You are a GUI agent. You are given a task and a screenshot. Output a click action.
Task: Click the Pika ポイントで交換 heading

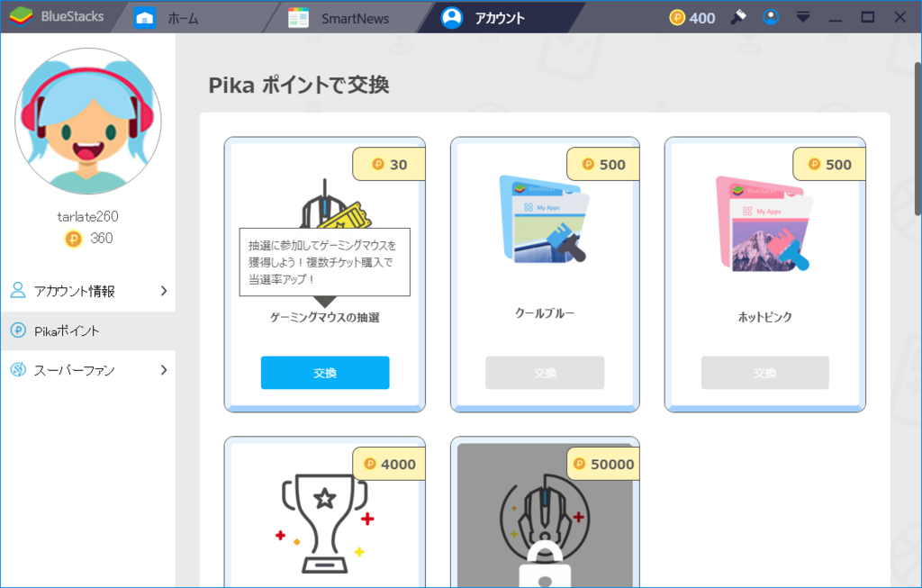[x=299, y=86]
